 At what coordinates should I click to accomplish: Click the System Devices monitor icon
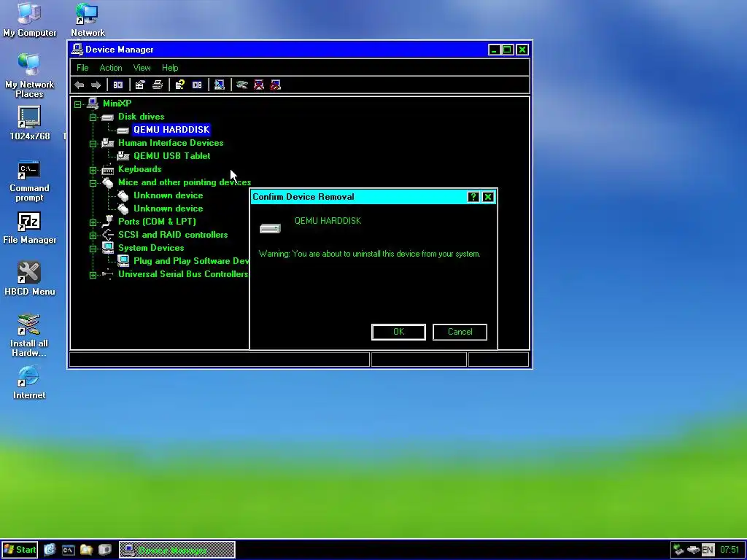point(108,247)
